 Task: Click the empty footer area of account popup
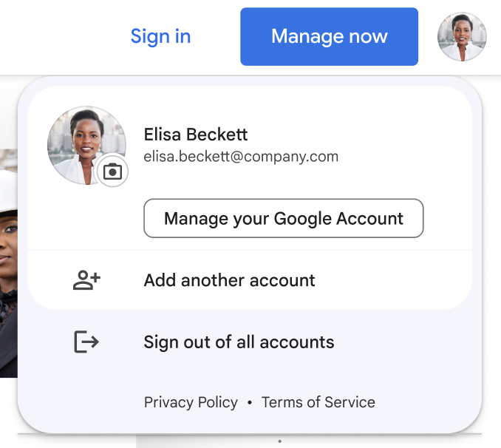429,403
